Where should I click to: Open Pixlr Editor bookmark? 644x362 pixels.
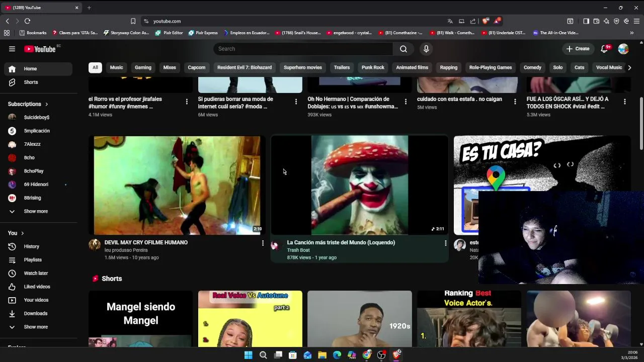click(169, 33)
